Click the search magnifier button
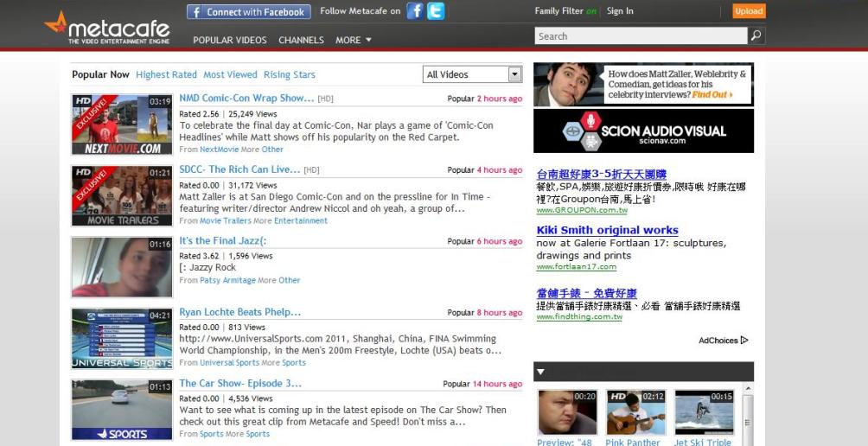 (756, 36)
